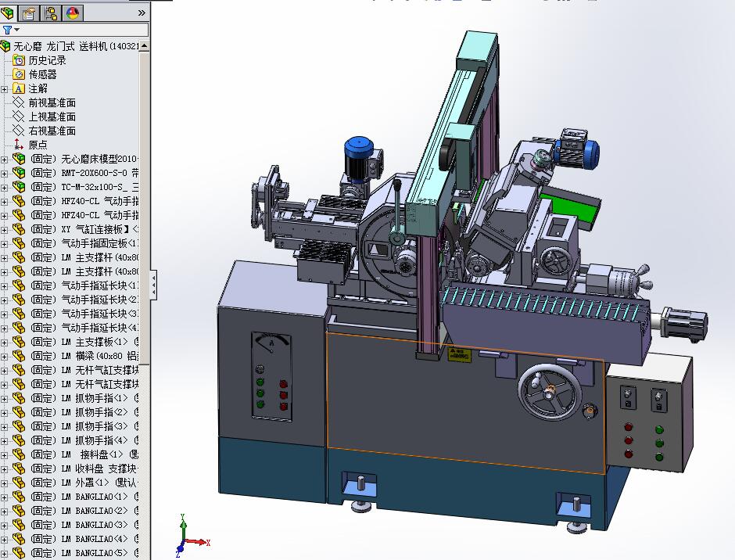Open the PropertyManager tab

point(29,13)
